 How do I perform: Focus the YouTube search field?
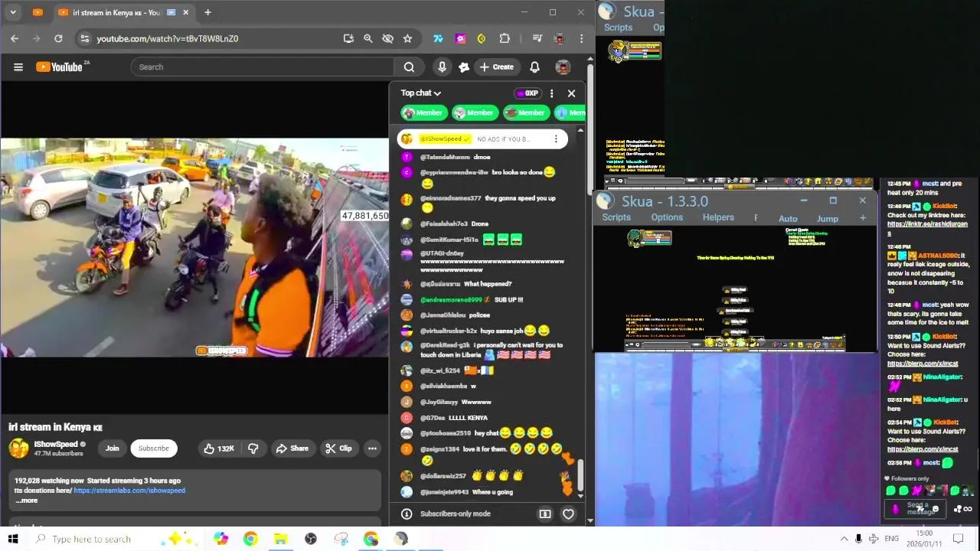click(262, 67)
